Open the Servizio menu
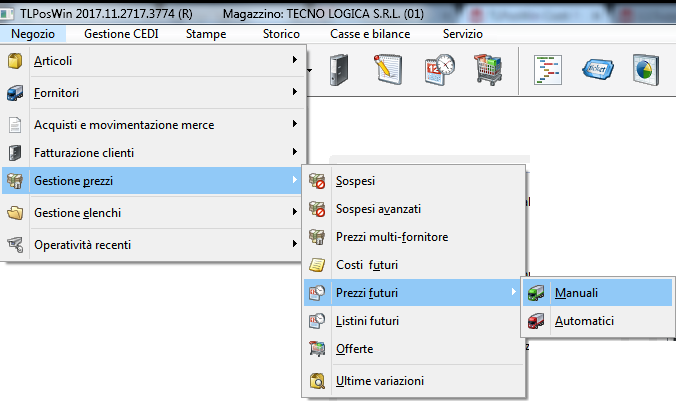Screen dimensions: 676x404 point(463,34)
